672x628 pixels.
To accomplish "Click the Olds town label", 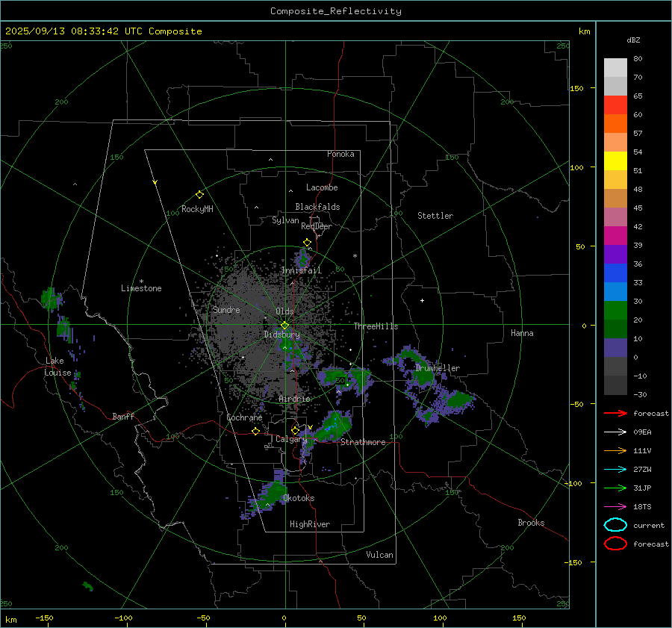I will pos(284,311).
